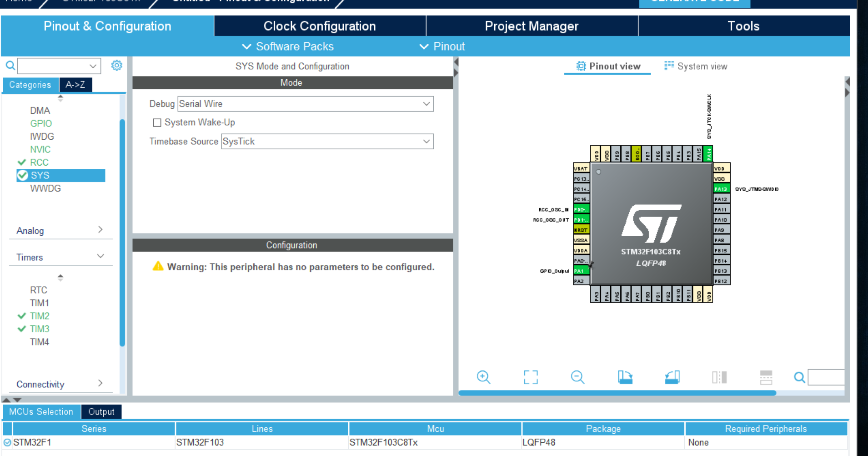Select RCC in the peripheral tree
Image resolution: width=868 pixels, height=456 pixels.
[39, 162]
